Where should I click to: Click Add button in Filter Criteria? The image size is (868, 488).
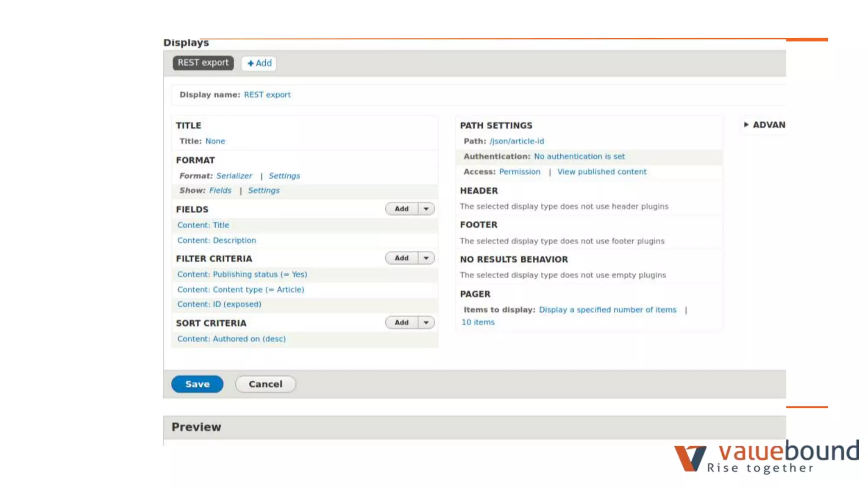(x=401, y=258)
